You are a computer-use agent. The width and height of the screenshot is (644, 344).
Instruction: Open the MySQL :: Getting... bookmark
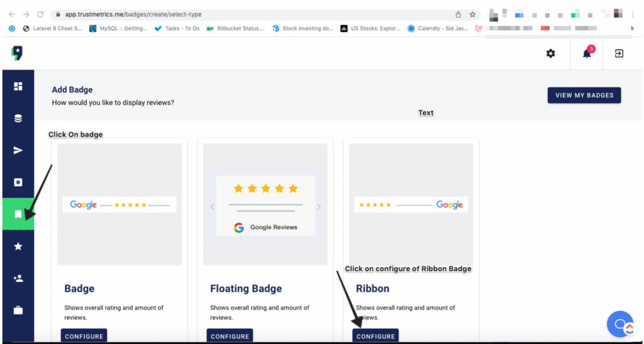pos(118,28)
